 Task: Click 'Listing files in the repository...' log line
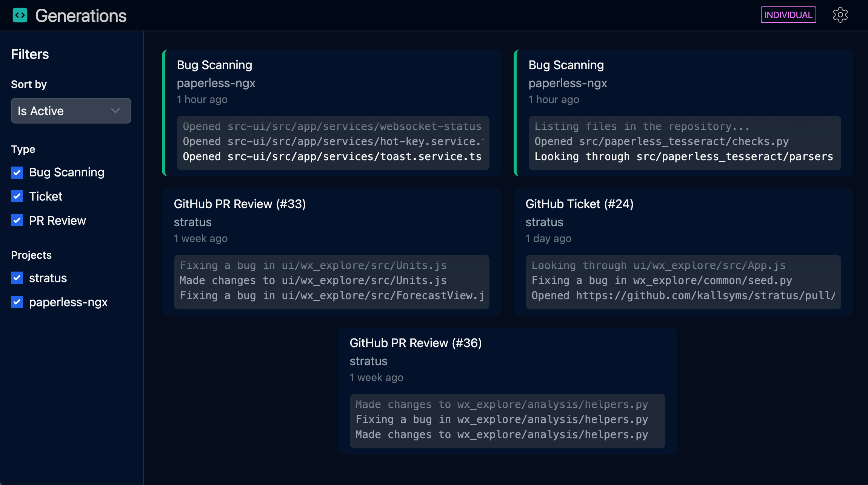coord(642,126)
